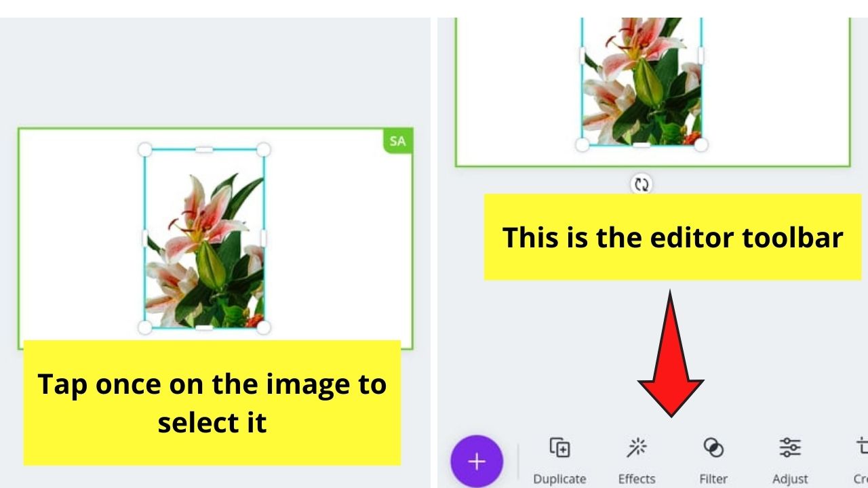Screen dimensions: 868x488
Task: Click the top-left corner handle of the left lily image
Action: point(144,149)
